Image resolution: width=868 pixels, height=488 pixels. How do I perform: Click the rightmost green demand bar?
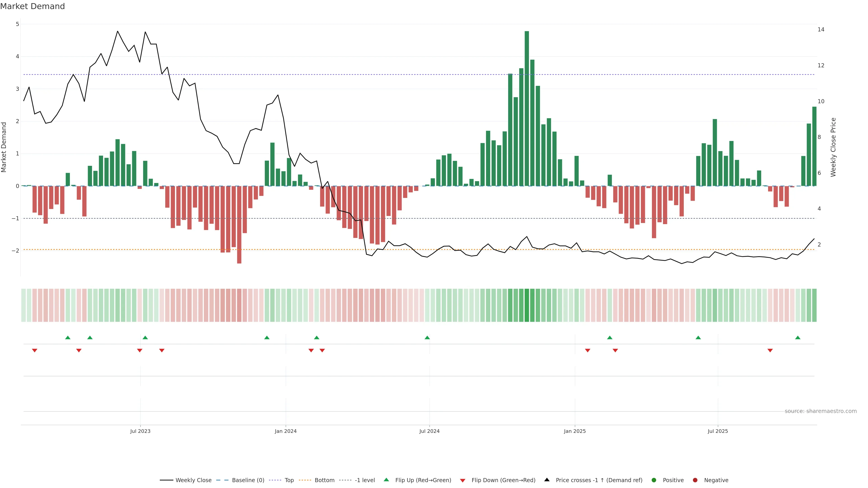click(814, 146)
